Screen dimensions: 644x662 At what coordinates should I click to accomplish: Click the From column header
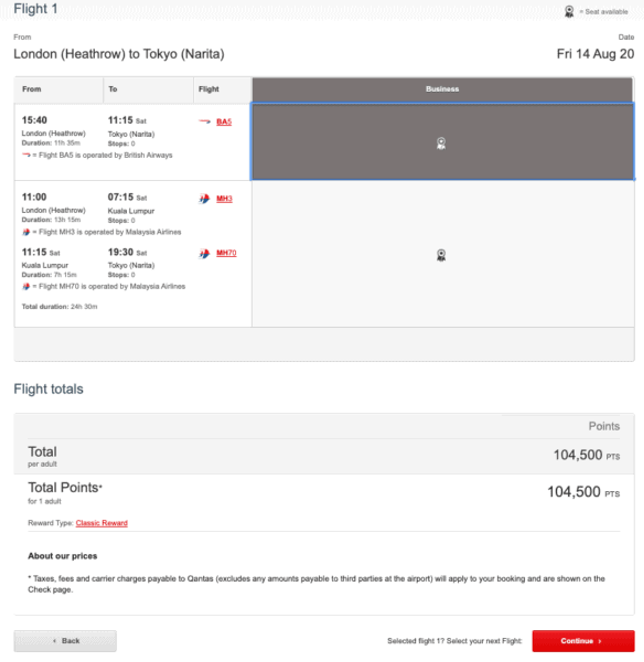pyautogui.click(x=32, y=89)
